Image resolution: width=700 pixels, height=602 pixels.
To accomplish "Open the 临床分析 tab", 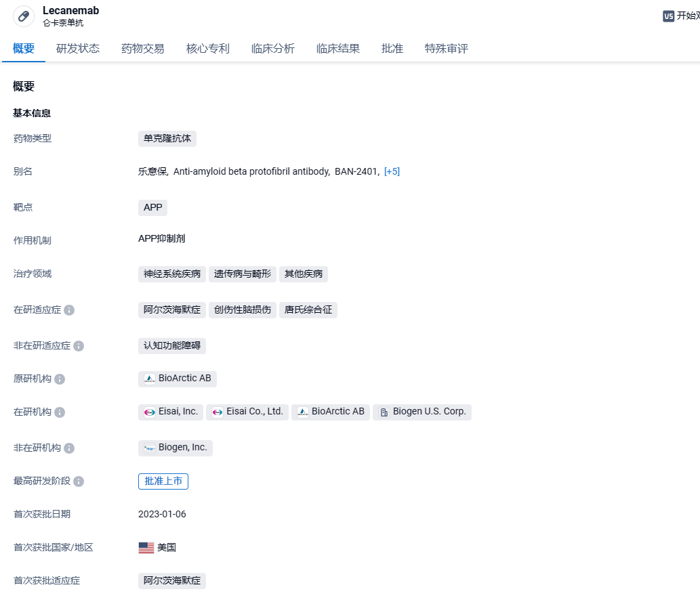I will pyautogui.click(x=273, y=48).
